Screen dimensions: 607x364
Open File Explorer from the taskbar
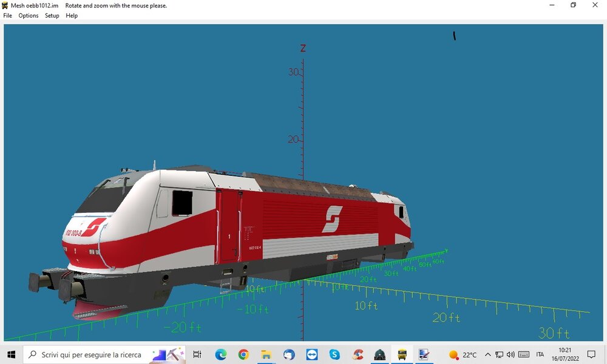coord(266,354)
